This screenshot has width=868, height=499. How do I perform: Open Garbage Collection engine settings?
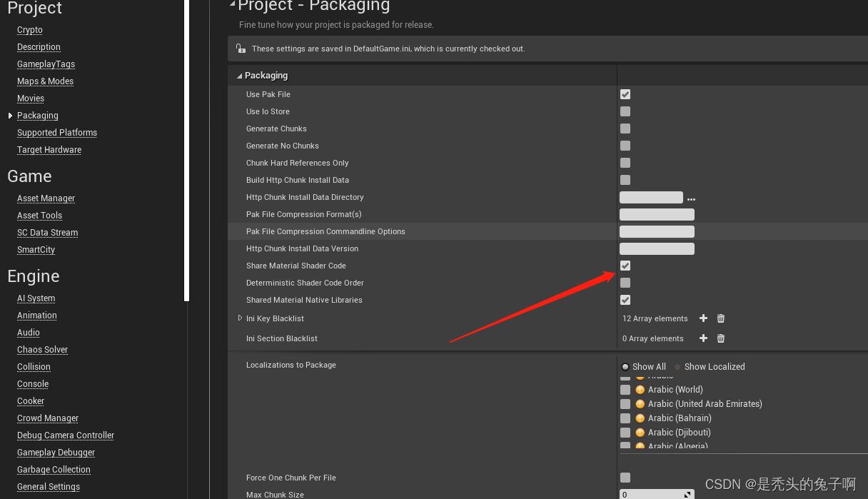coord(54,470)
